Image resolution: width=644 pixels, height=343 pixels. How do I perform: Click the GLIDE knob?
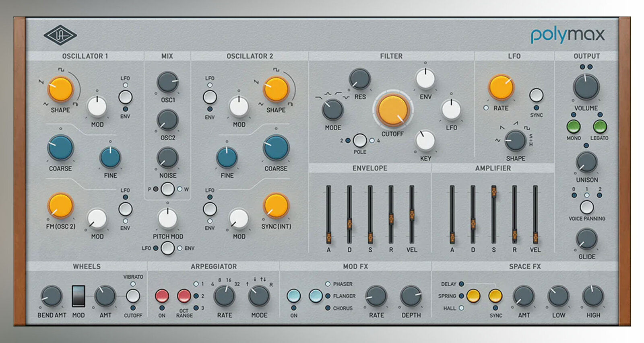pos(586,238)
